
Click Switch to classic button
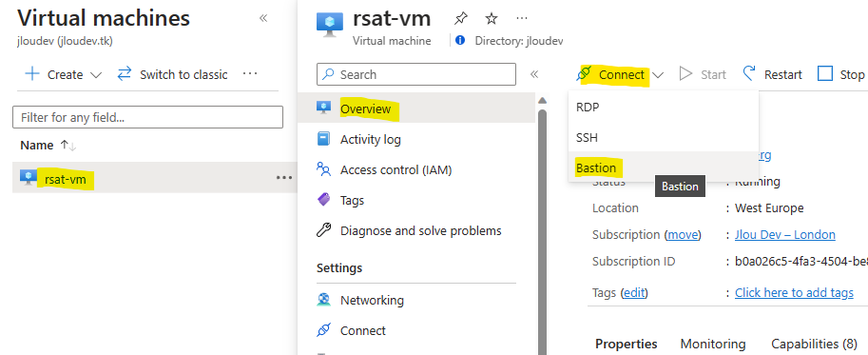[172, 74]
